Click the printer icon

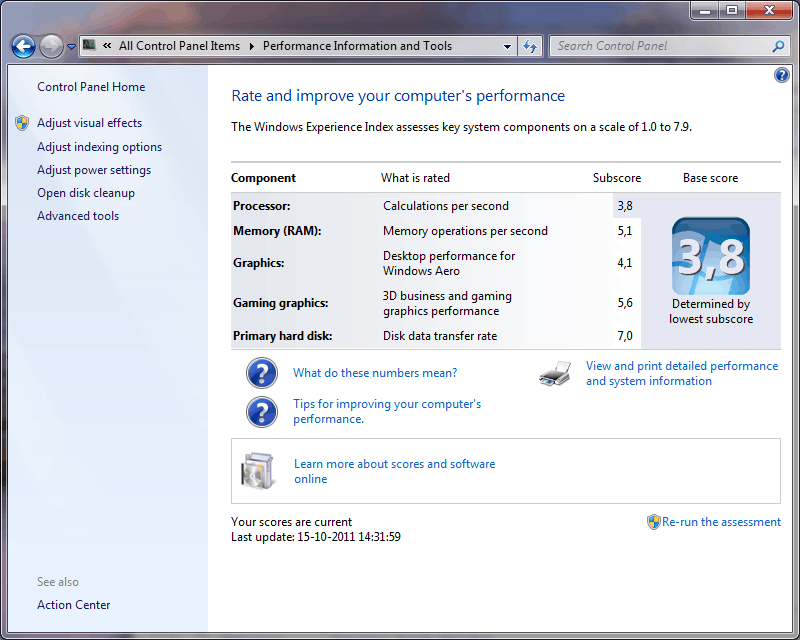click(555, 374)
